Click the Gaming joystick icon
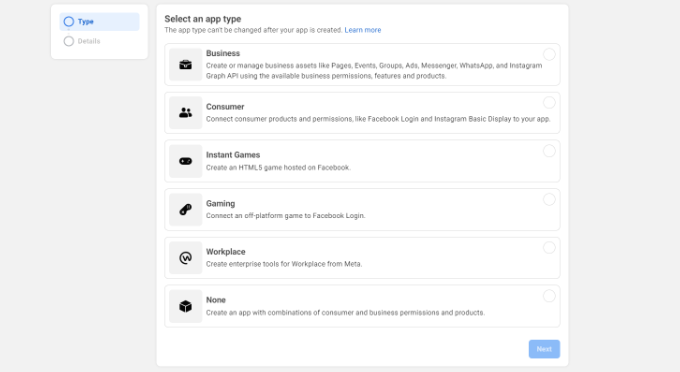The image size is (680, 372). (x=186, y=209)
